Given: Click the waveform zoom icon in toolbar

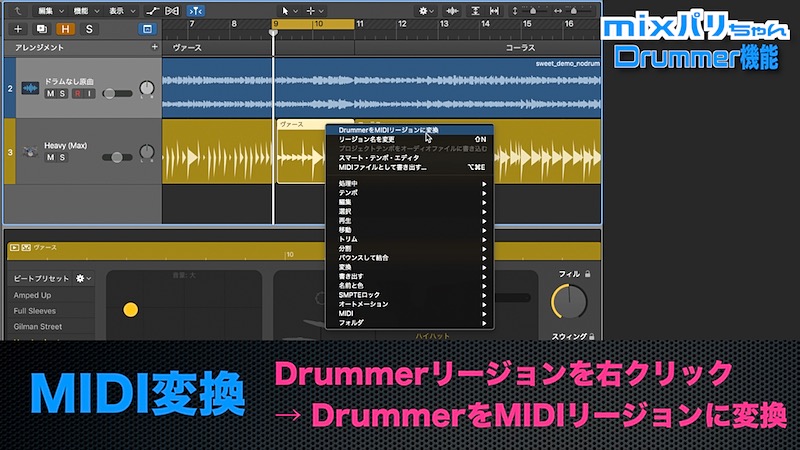Looking at the screenshot, I should (452, 11).
